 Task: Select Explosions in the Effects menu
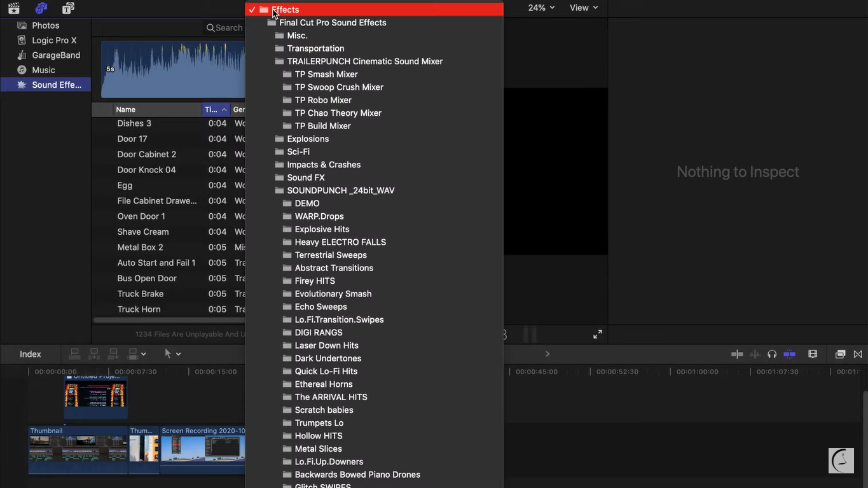(x=307, y=138)
